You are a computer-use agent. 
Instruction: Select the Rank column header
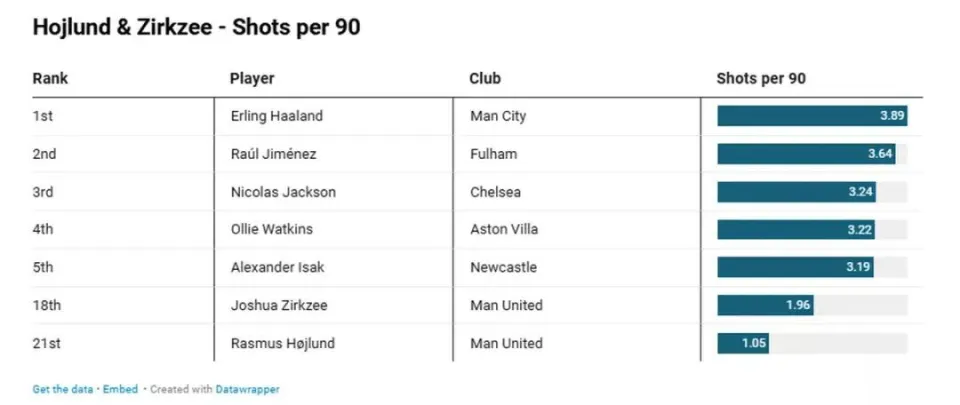[50, 79]
